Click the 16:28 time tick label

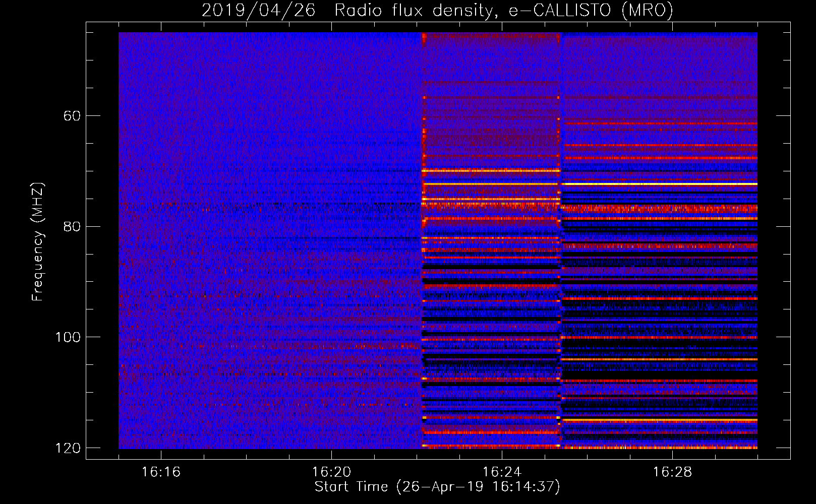[672, 472]
